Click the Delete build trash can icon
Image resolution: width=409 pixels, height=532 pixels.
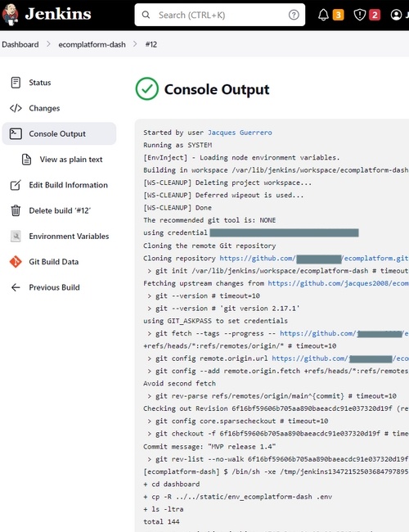16,210
